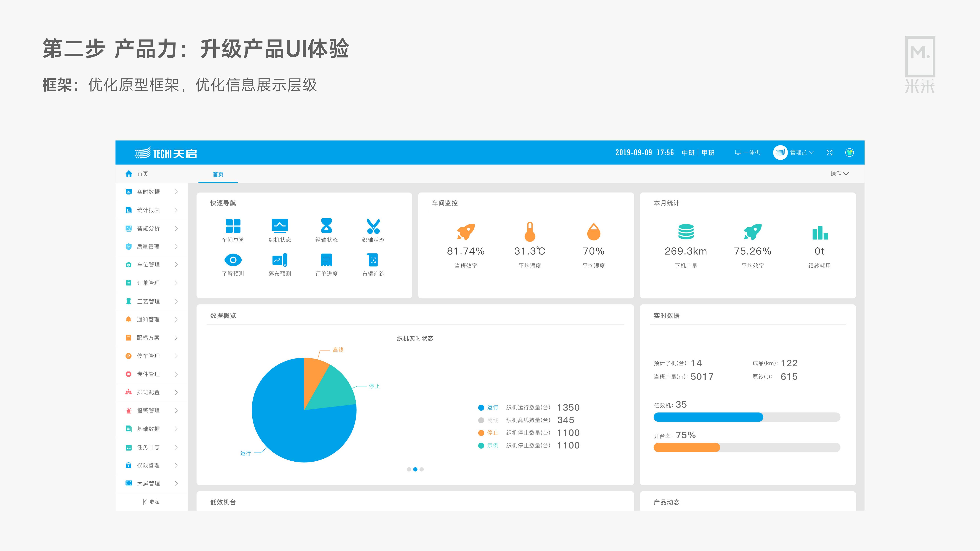Screen dimensions: 980x551
Task: Expand 工艺管理 sidebar chevron
Action: (176, 301)
